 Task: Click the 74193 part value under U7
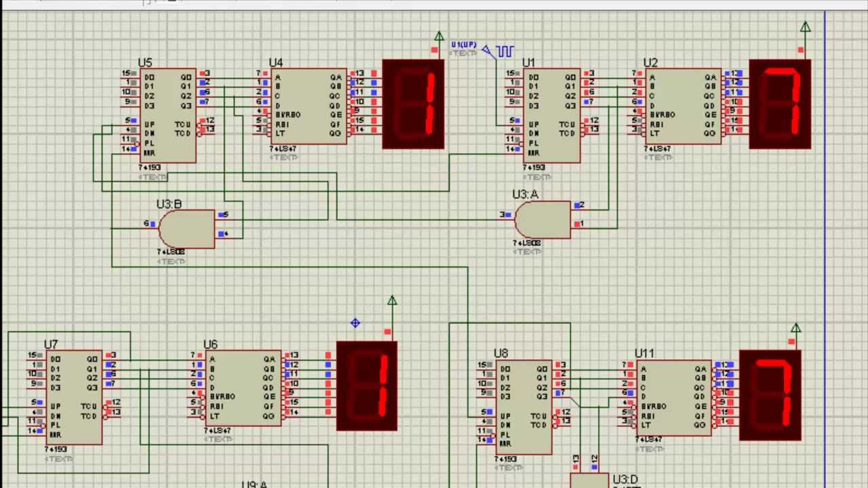56,449
